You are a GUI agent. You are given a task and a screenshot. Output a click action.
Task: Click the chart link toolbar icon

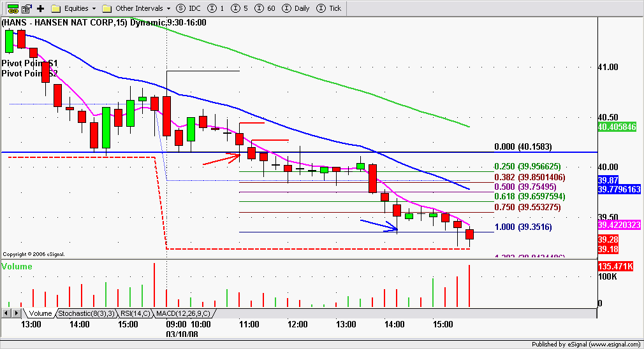tap(13, 8)
